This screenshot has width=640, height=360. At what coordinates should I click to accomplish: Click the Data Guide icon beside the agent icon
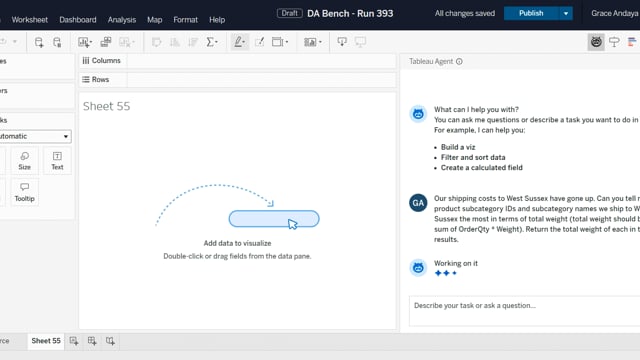[x=614, y=42]
